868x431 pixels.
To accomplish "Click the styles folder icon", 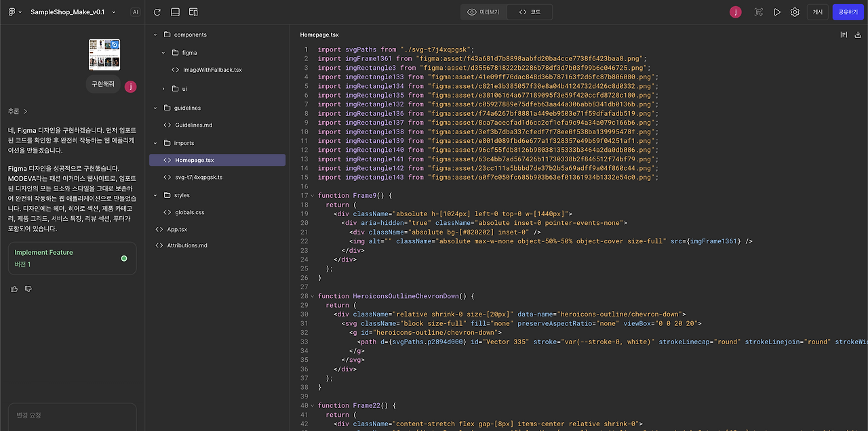I will coord(167,195).
